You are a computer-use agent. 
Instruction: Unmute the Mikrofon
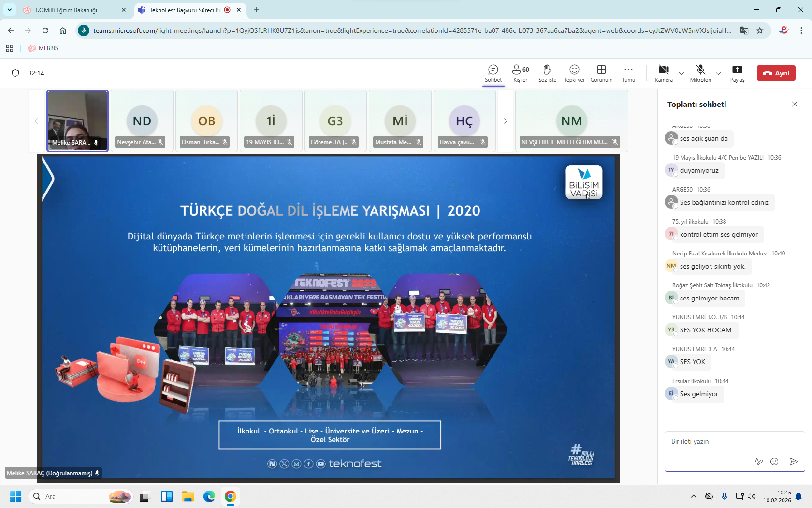[x=700, y=73]
